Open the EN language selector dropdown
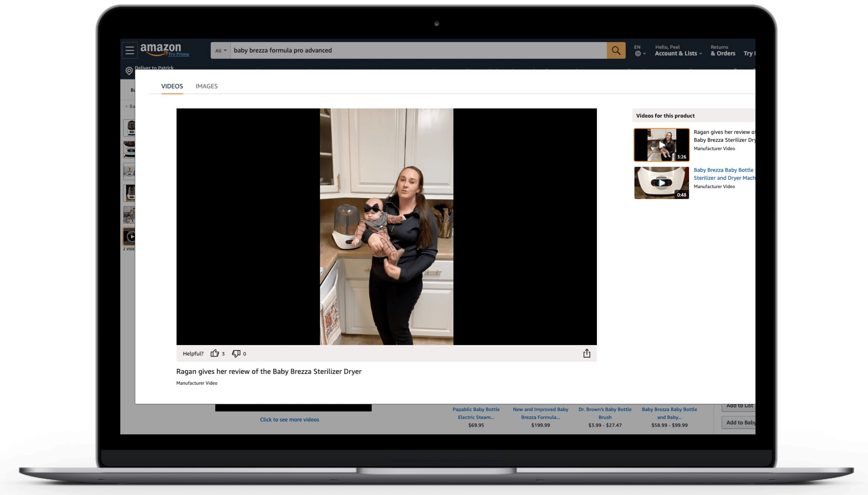The image size is (868, 495). click(x=640, y=50)
